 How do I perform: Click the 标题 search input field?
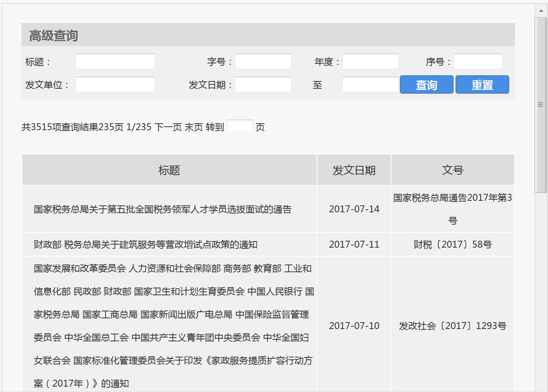click(x=115, y=61)
